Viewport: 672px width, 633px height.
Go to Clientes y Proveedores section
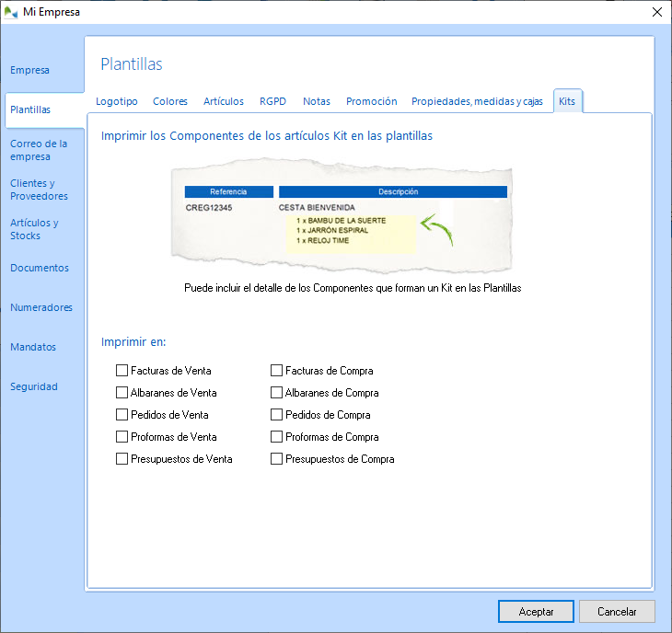pyautogui.click(x=39, y=190)
